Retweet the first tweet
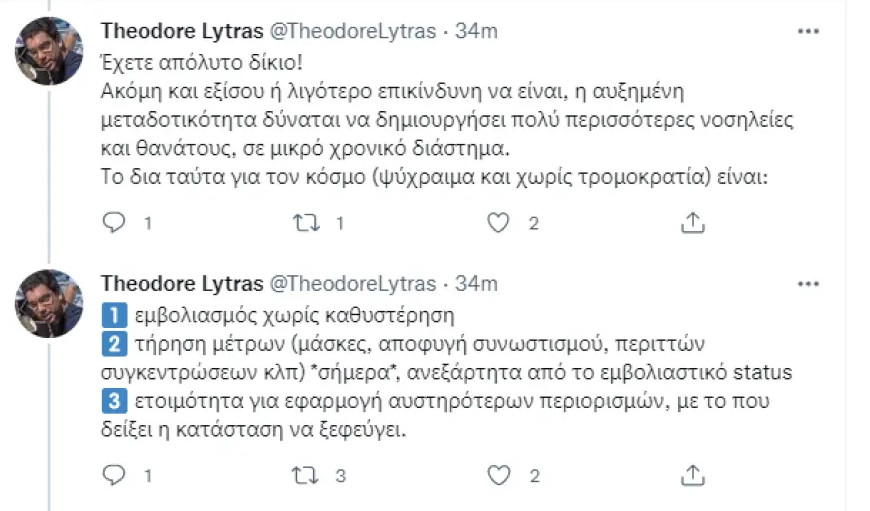This screenshot has width=870, height=511. tap(305, 223)
